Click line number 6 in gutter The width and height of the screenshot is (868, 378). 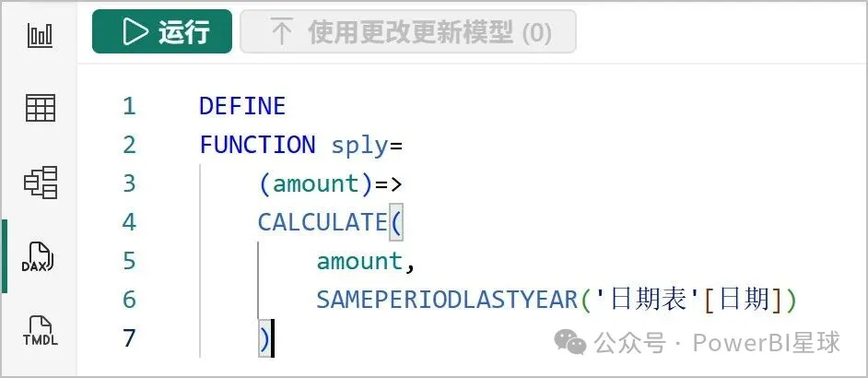[128, 300]
